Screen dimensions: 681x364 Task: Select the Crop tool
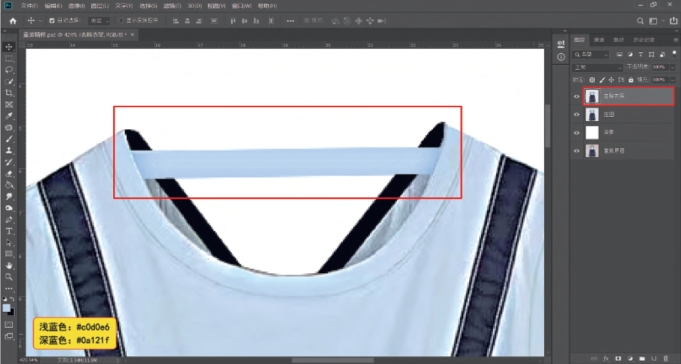pos(9,93)
